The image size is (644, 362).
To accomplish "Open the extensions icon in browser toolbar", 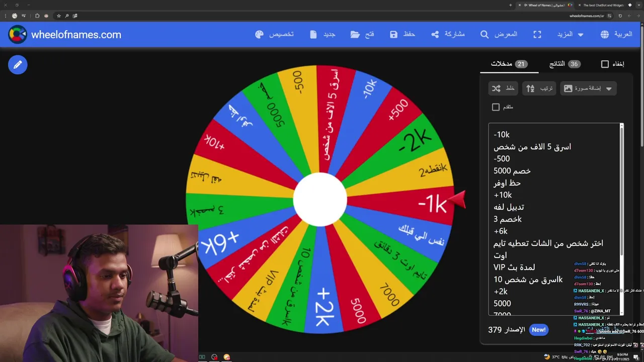I will 37,16.
